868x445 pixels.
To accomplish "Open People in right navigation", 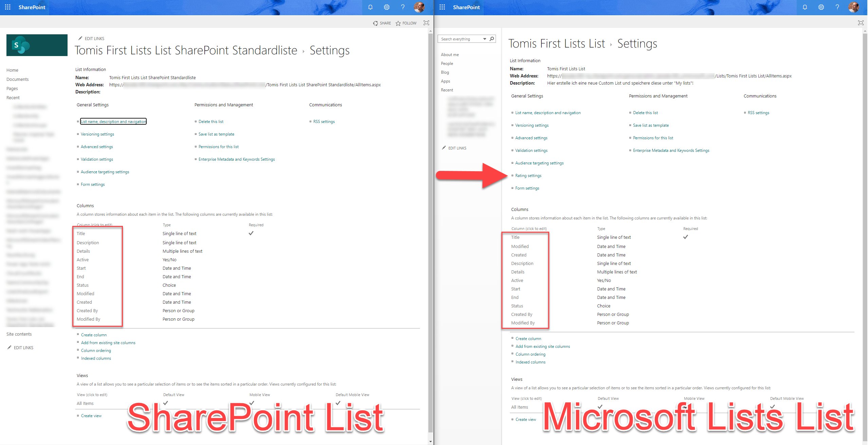I will click(x=447, y=63).
